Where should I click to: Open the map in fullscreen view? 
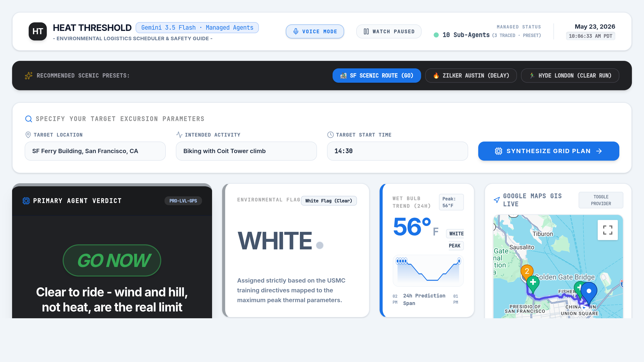(x=608, y=230)
